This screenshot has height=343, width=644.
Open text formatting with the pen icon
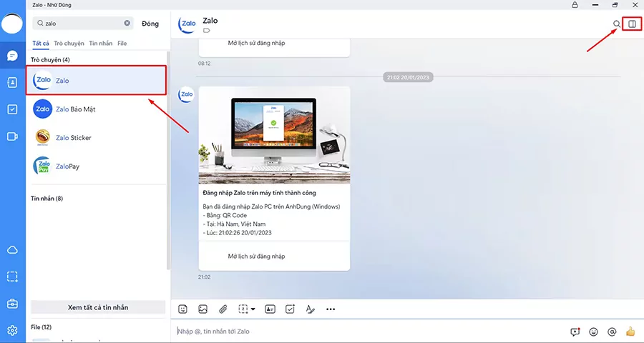tap(311, 309)
